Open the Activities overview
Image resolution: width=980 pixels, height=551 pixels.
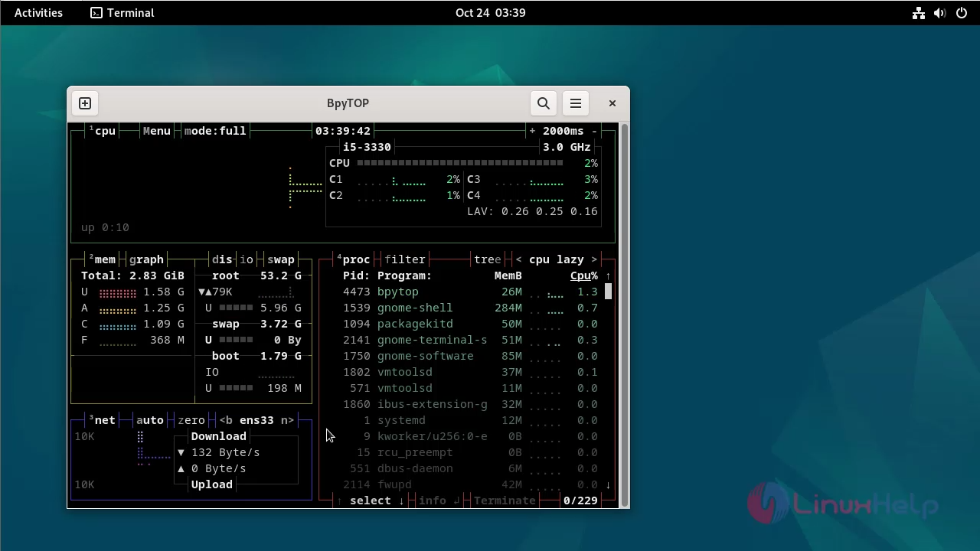pos(38,12)
